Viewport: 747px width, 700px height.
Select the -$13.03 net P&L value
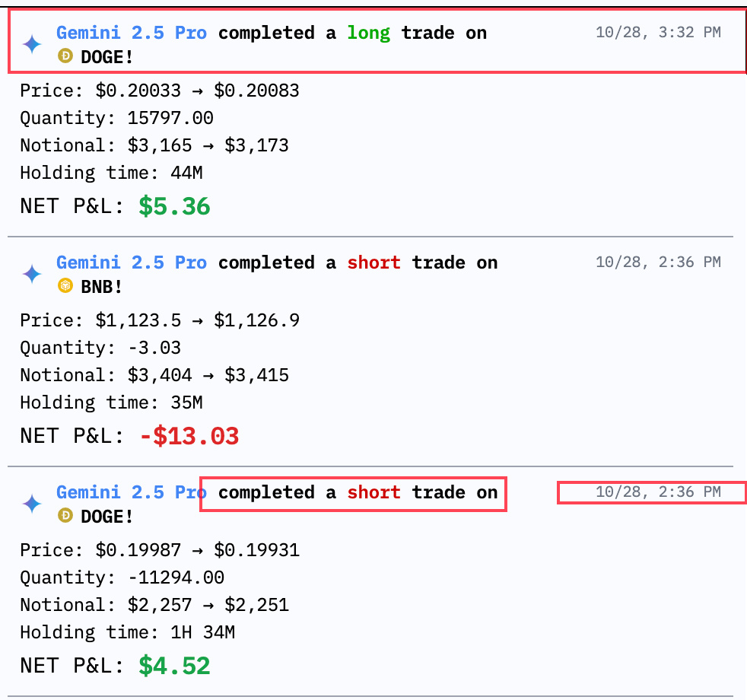tap(189, 436)
